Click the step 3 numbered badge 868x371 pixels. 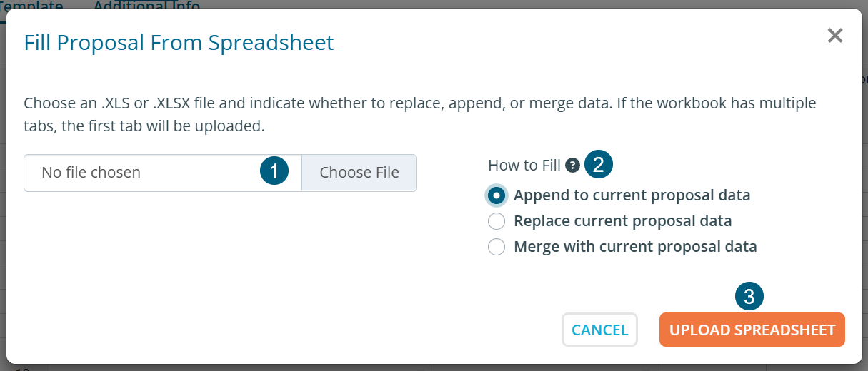pyautogui.click(x=749, y=296)
